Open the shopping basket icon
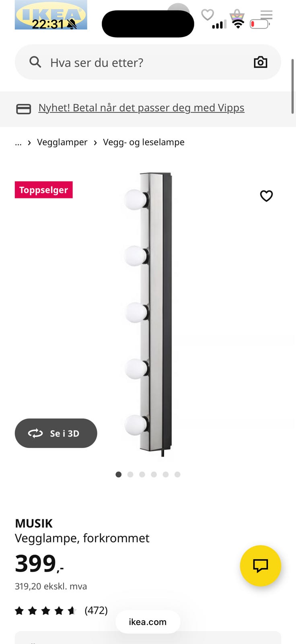 click(237, 16)
